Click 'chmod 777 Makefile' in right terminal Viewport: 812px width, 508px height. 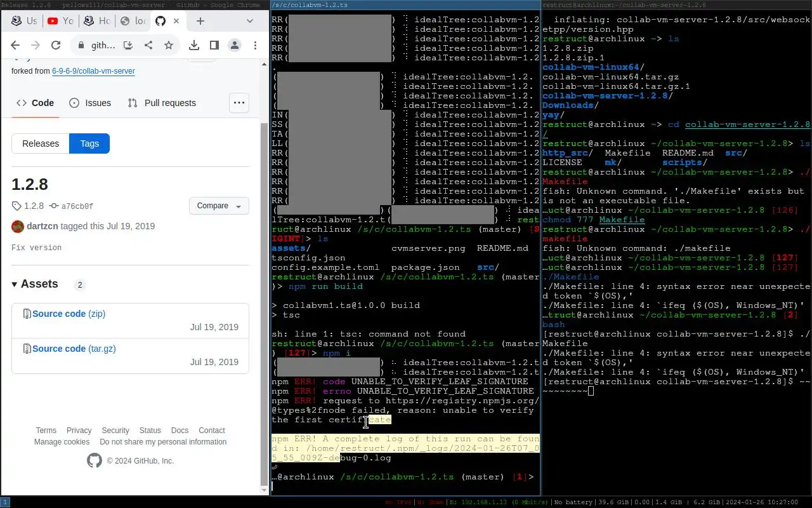tap(593, 220)
